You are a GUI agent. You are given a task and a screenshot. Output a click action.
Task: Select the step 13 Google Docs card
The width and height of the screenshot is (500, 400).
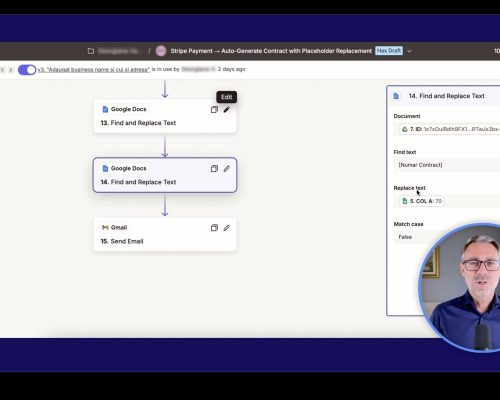pyautogui.click(x=165, y=116)
